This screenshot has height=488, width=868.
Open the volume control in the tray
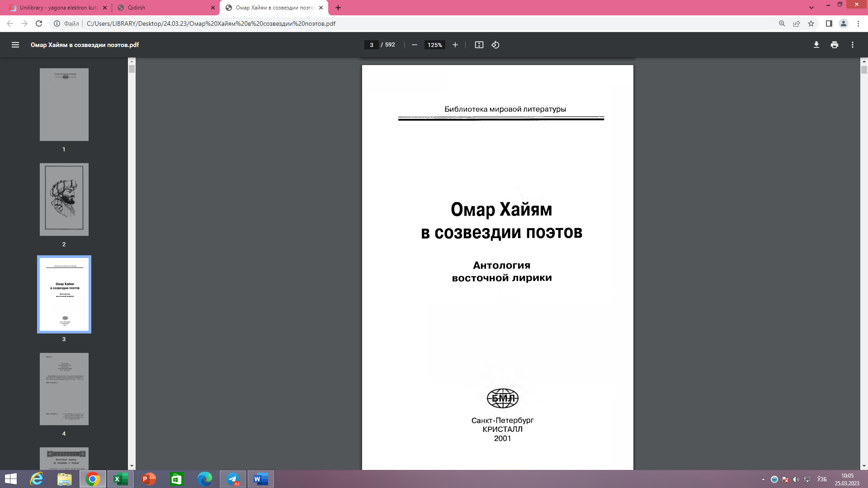point(796,479)
